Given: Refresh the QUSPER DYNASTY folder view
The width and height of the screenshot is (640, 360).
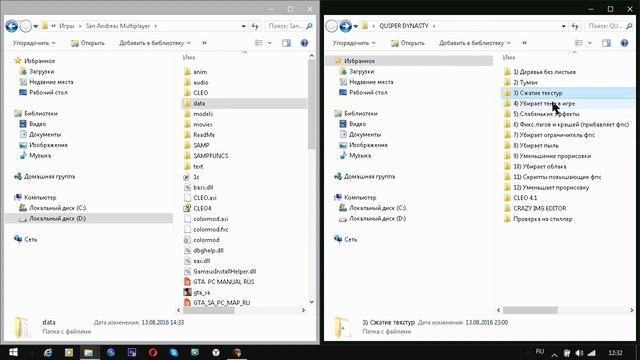Looking at the screenshot, I should click(575, 26).
